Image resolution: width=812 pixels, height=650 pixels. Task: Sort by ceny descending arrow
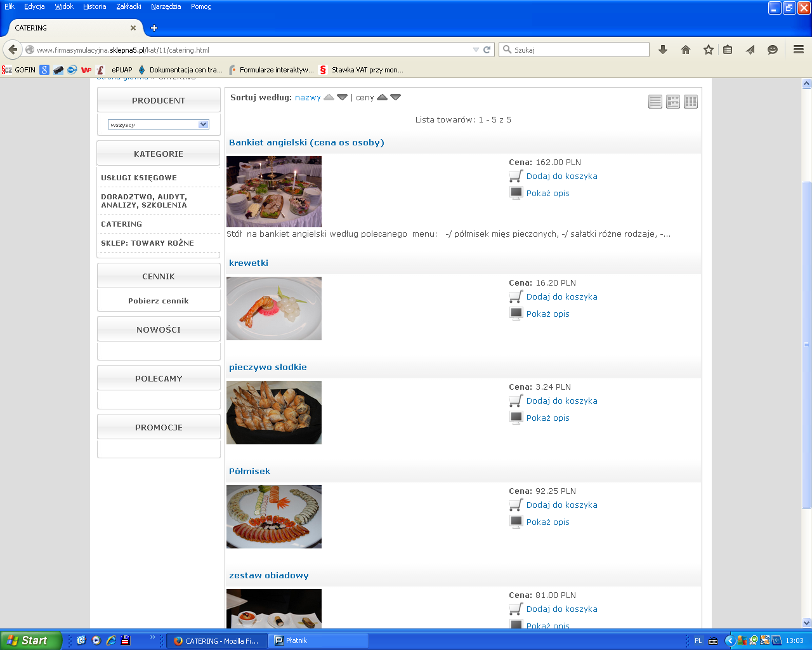[x=396, y=97]
